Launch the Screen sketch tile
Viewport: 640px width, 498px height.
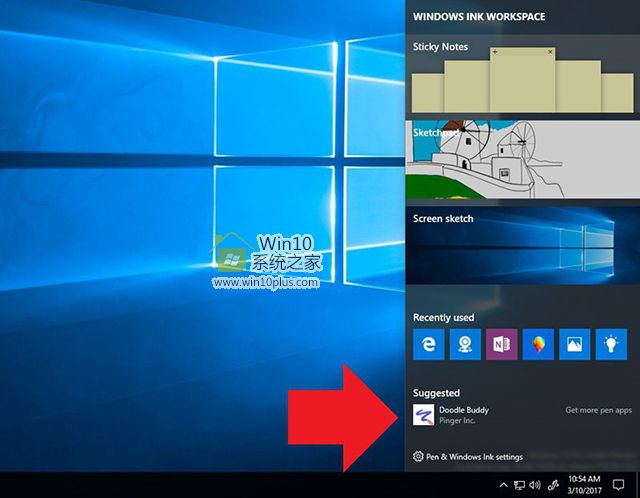click(522, 245)
